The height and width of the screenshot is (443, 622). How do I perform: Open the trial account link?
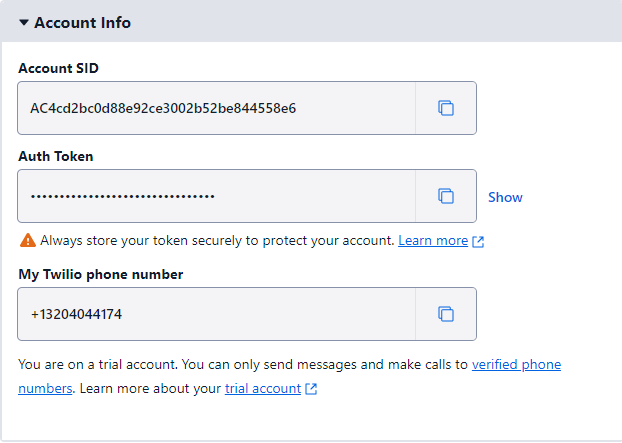(x=263, y=388)
